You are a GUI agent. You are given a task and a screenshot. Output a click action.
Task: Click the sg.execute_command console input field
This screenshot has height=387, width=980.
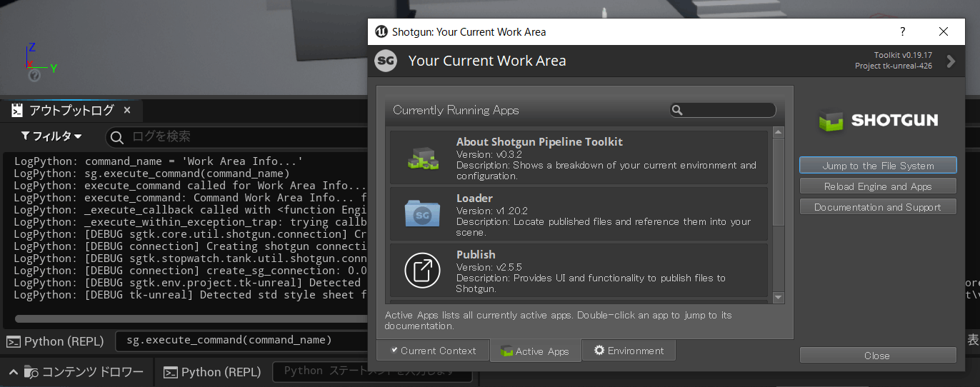click(241, 341)
